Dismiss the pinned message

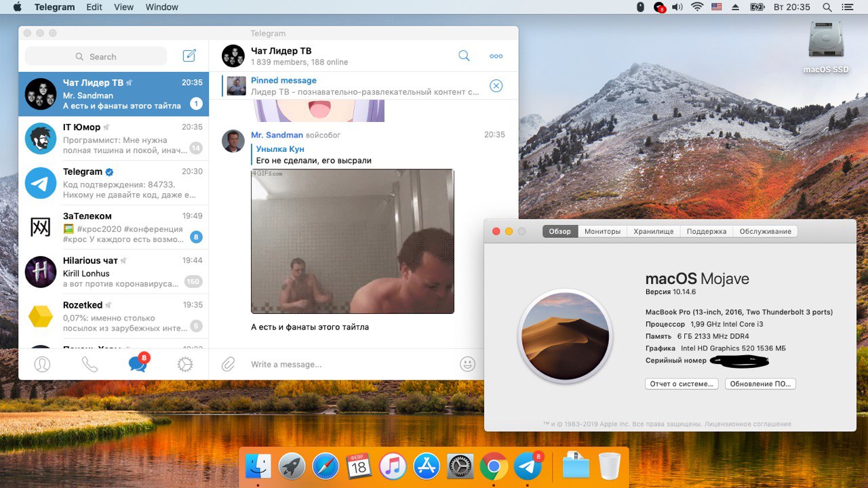pyautogui.click(x=496, y=85)
